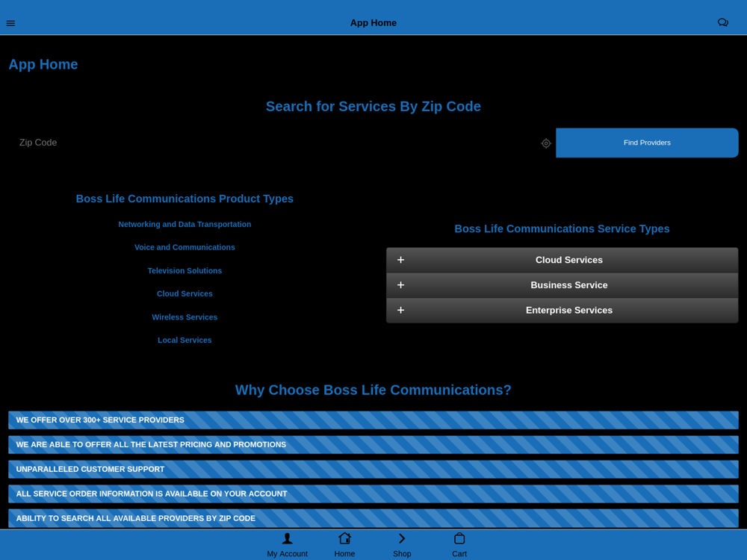Click the plus icon beside Cloud Services
Screen dimensions: 747x560
(x=400, y=260)
